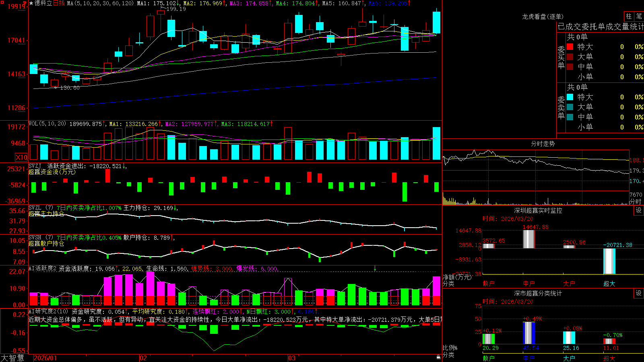Toggle the X10 volume scale box
The height and width of the screenshot is (362, 644).
point(21,157)
